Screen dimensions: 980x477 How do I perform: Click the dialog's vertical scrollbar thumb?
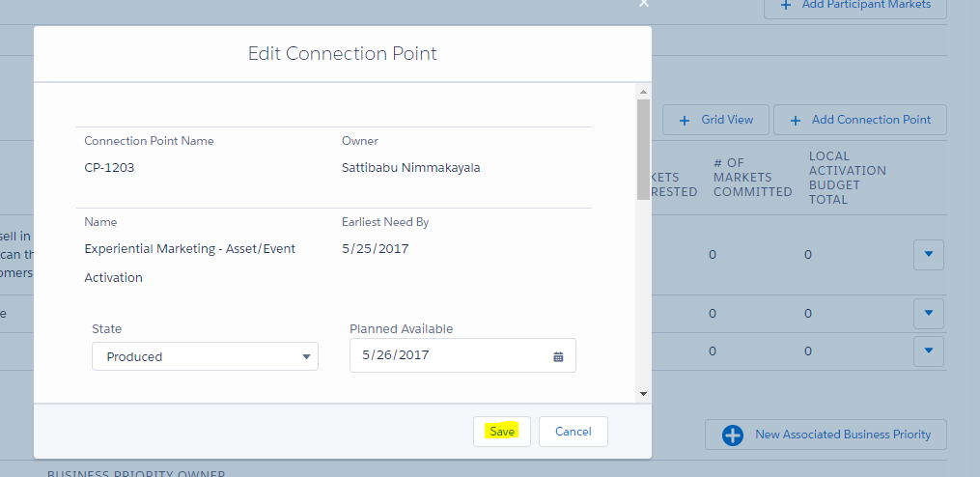point(643,150)
